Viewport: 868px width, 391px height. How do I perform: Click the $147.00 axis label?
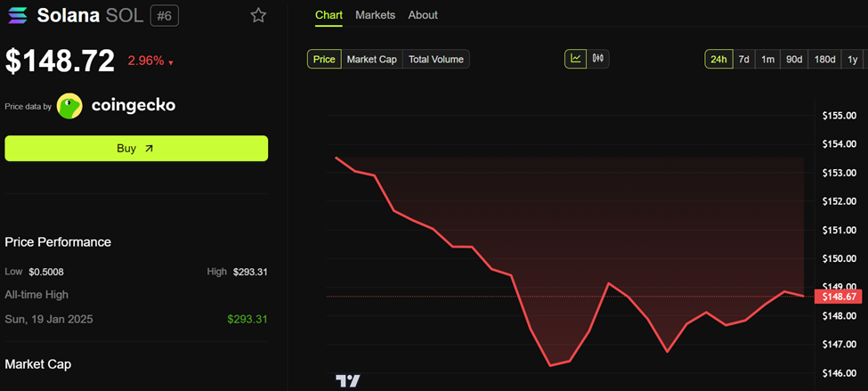click(840, 345)
